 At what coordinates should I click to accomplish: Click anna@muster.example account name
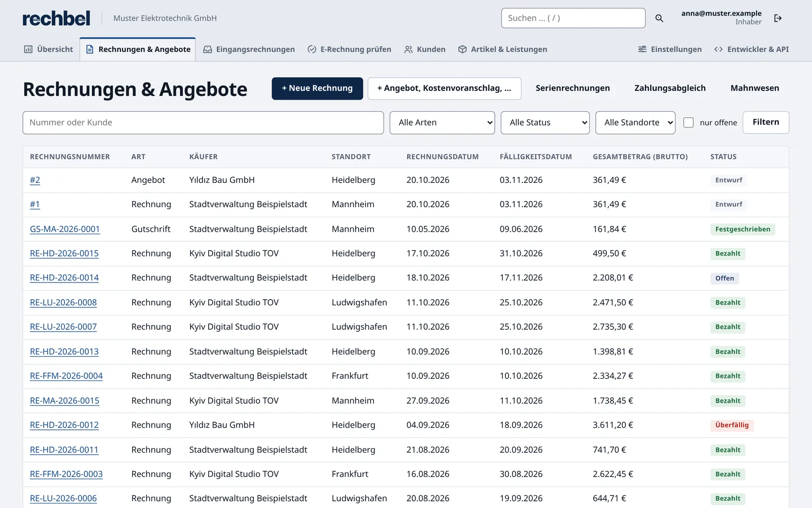coord(721,14)
